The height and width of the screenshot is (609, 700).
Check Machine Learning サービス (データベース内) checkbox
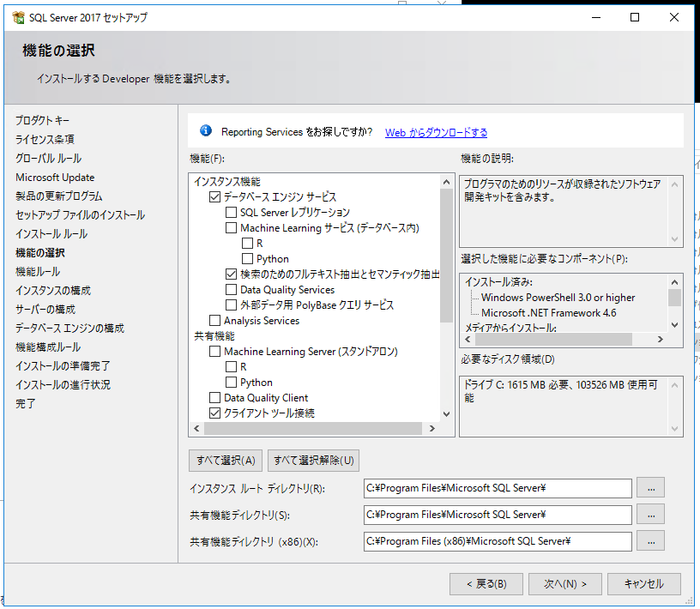(x=231, y=227)
